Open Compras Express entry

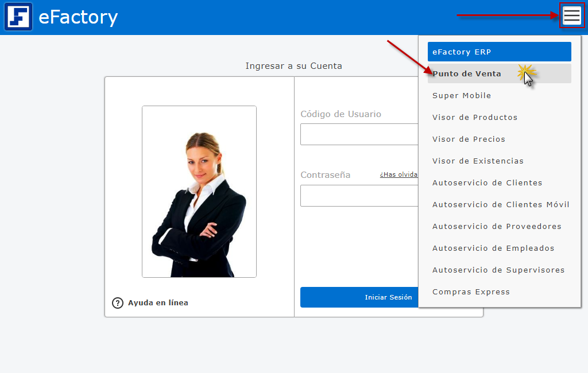click(499, 292)
